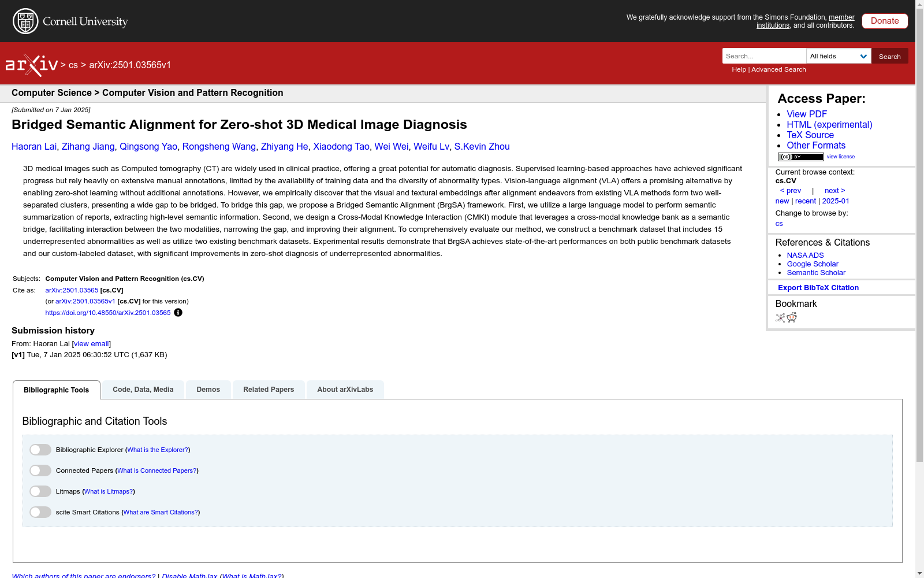Click the Donate button
This screenshot has width=924, height=578.
coord(884,21)
